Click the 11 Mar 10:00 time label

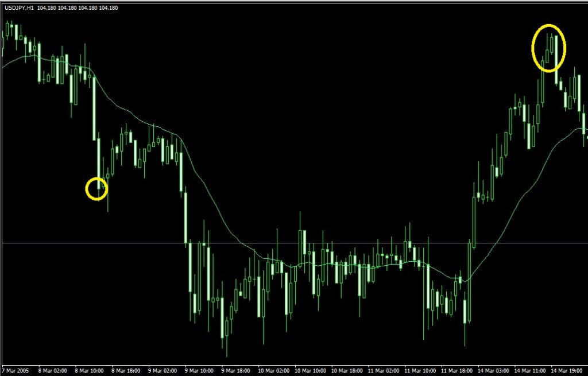420,371
